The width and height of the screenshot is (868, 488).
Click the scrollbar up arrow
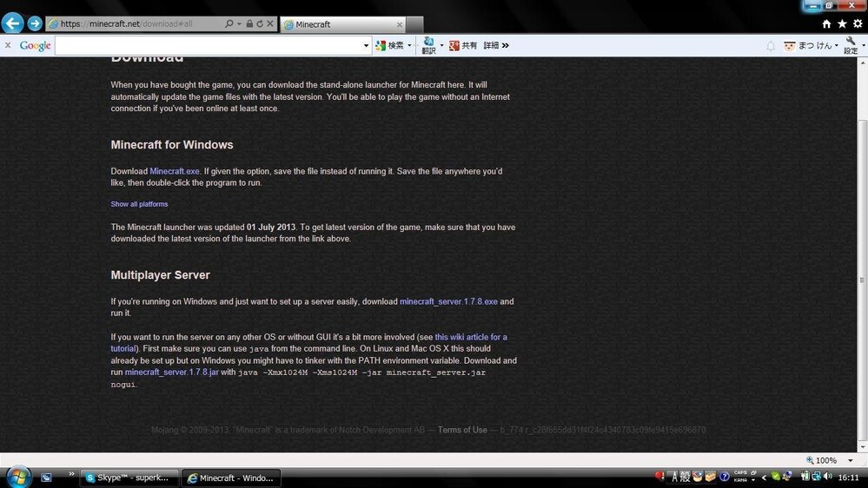click(x=863, y=63)
